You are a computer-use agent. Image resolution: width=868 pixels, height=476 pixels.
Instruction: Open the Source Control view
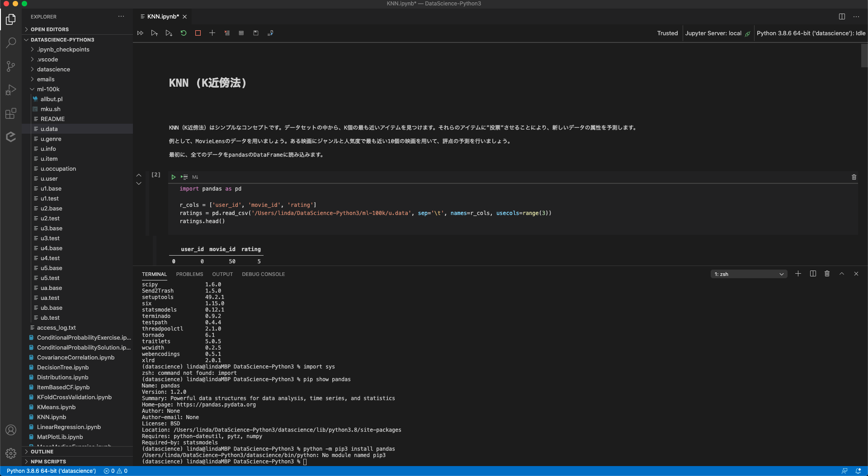11,66
